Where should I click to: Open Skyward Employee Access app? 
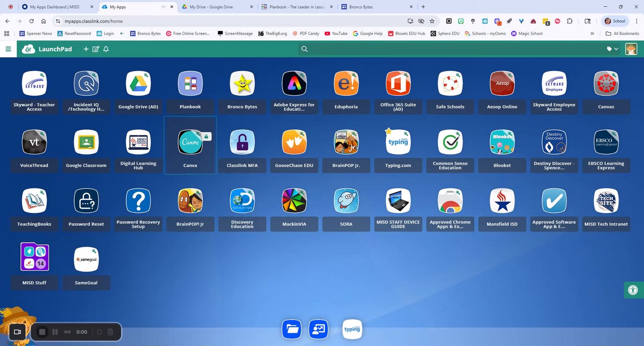pos(554,84)
